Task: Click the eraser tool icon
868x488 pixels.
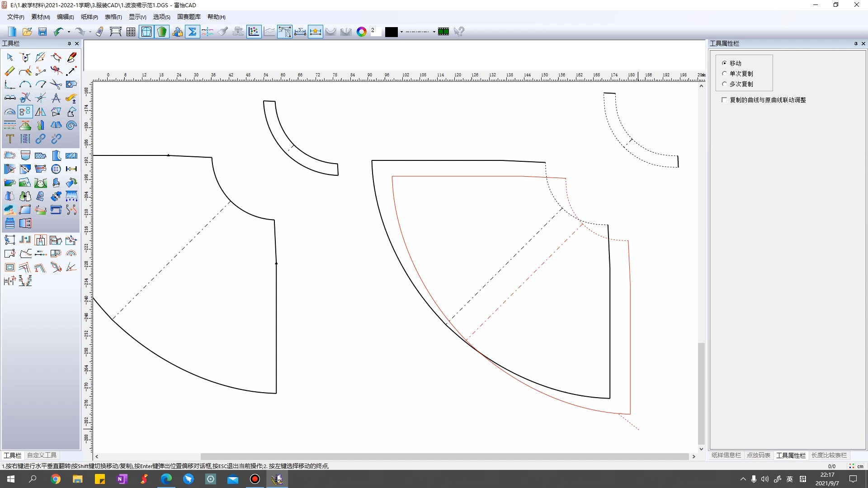Action: click(9, 71)
